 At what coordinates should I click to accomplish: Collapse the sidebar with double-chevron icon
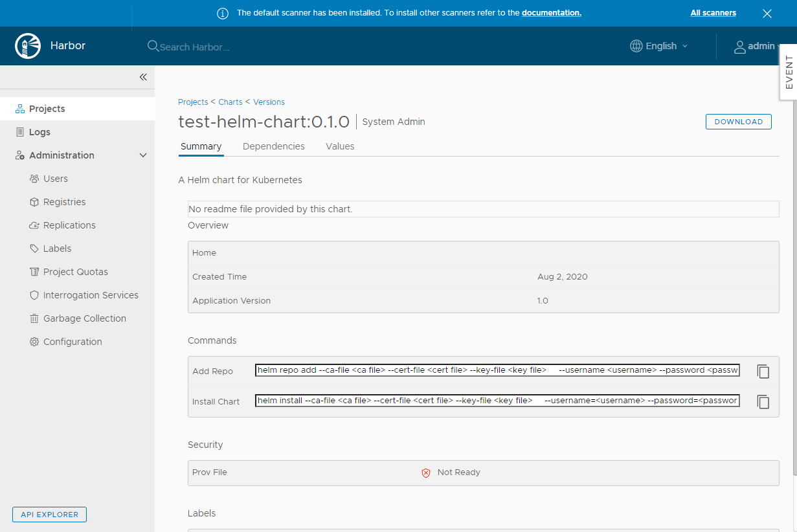click(x=143, y=77)
